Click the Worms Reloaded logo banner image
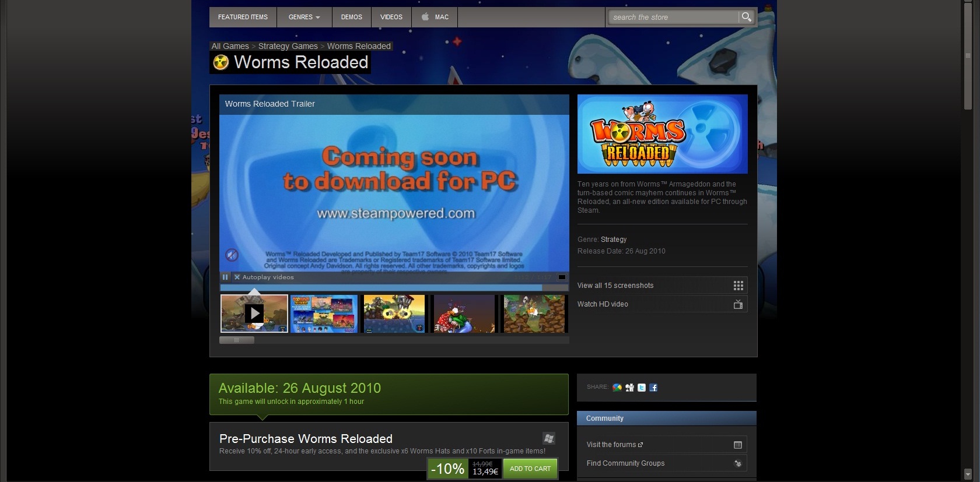This screenshot has height=482, width=980. tap(663, 134)
